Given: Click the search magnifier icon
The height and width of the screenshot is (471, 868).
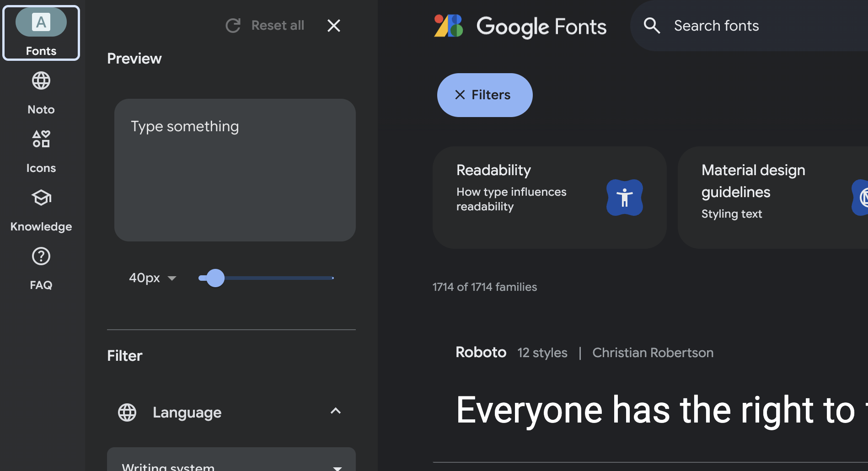Looking at the screenshot, I should pos(652,26).
